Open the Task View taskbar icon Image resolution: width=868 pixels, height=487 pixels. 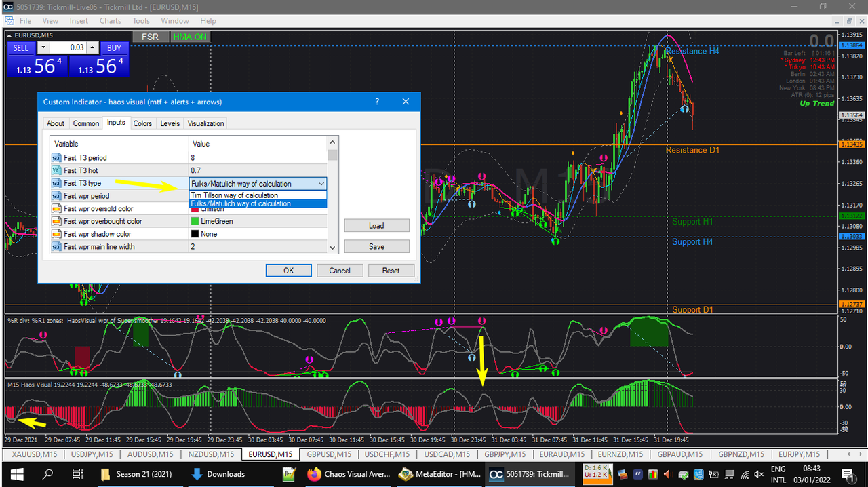click(x=78, y=474)
